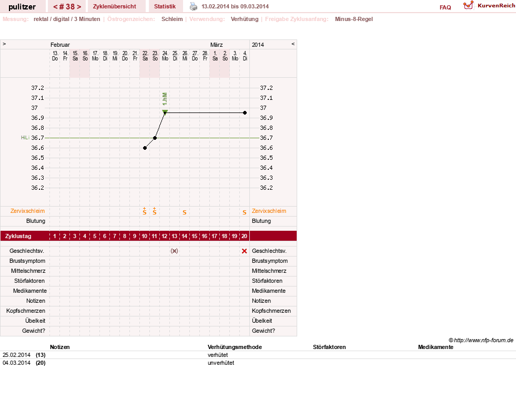The height and width of the screenshot is (420, 516).
Task: Click the left Geschlechtsv. row label
Action: coord(27,251)
